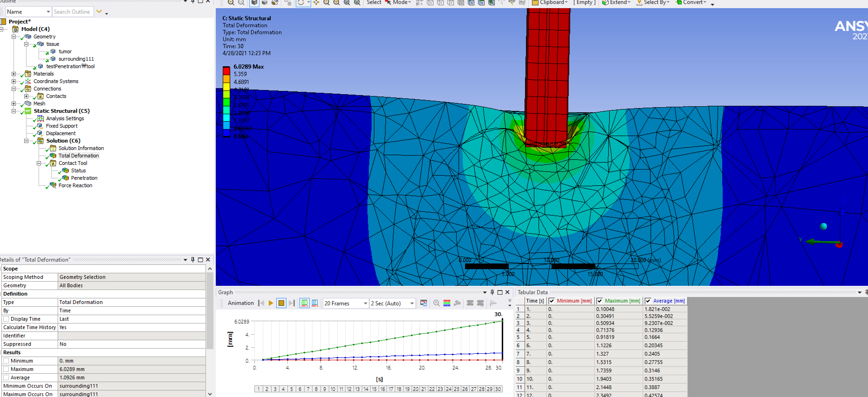Image resolution: width=868 pixels, height=397 pixels.
Task: Jump to next animation frame
Action: (x=292, y=303)
